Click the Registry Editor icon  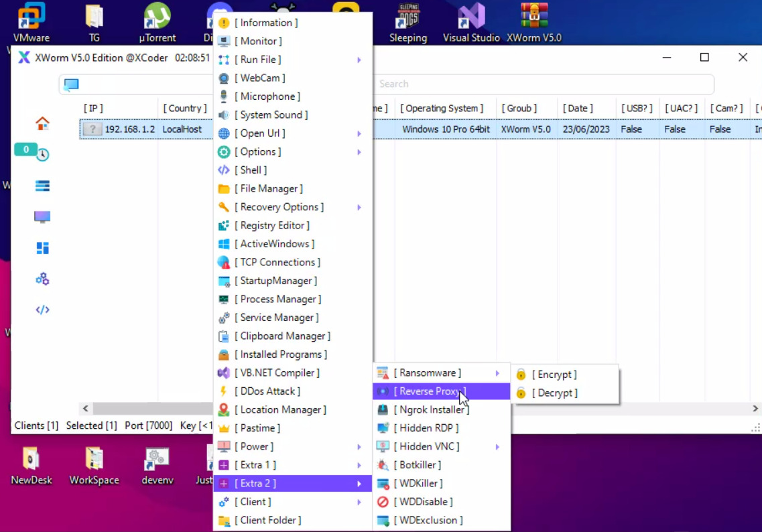[224, 225]
